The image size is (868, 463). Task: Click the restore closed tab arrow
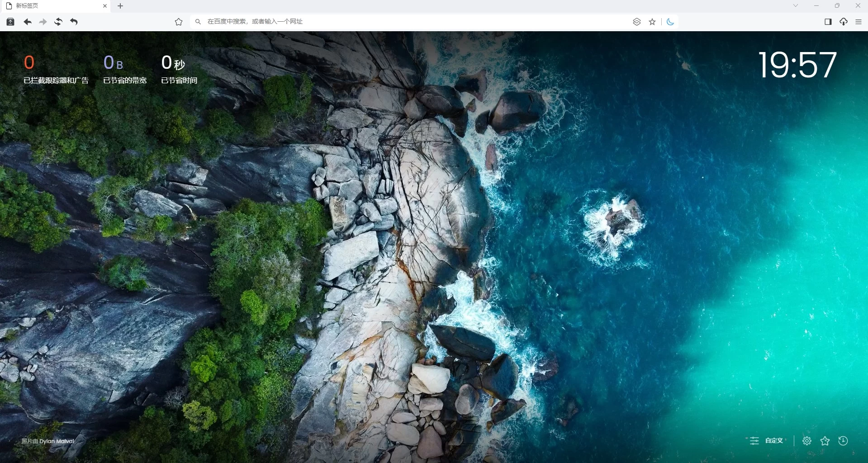74,21
